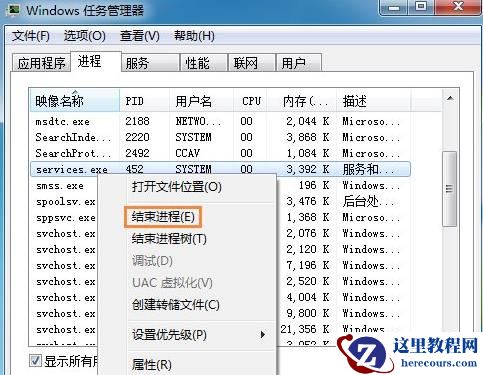
Task: Click the 后台处... description cell
Action: coord(368,201)
